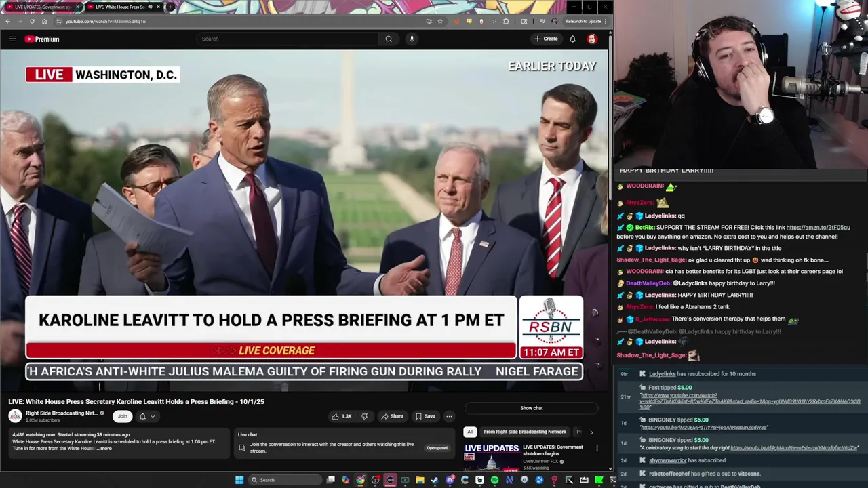The image size is (868, 488).
Task: Click the 4,486 watching now text
Action: 33,434
